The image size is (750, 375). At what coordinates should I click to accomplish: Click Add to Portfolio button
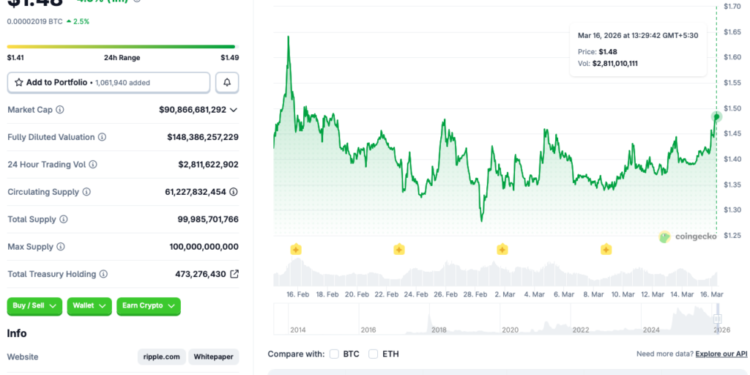pyautogui.click(x=109, y=82)
